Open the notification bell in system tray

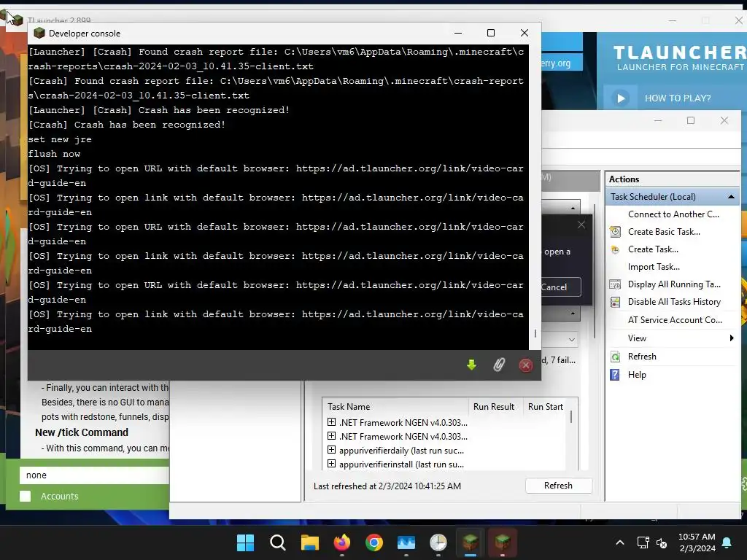(727, 542)
